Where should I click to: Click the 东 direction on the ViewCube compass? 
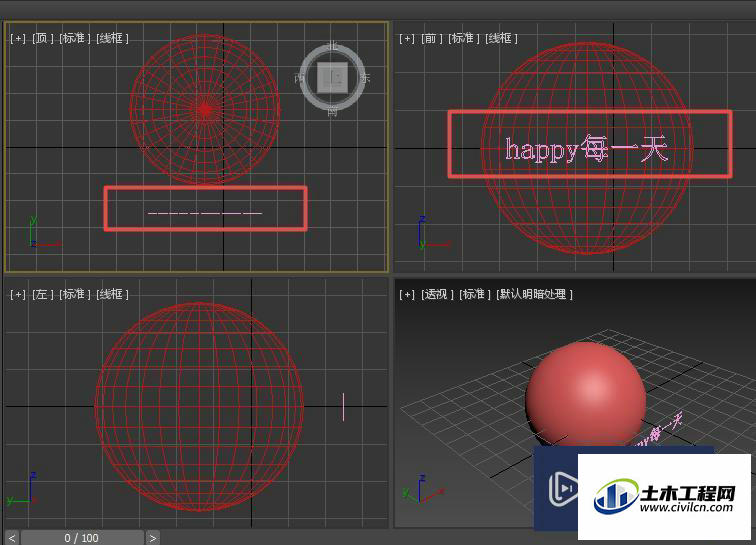click(x=364, y=78)
